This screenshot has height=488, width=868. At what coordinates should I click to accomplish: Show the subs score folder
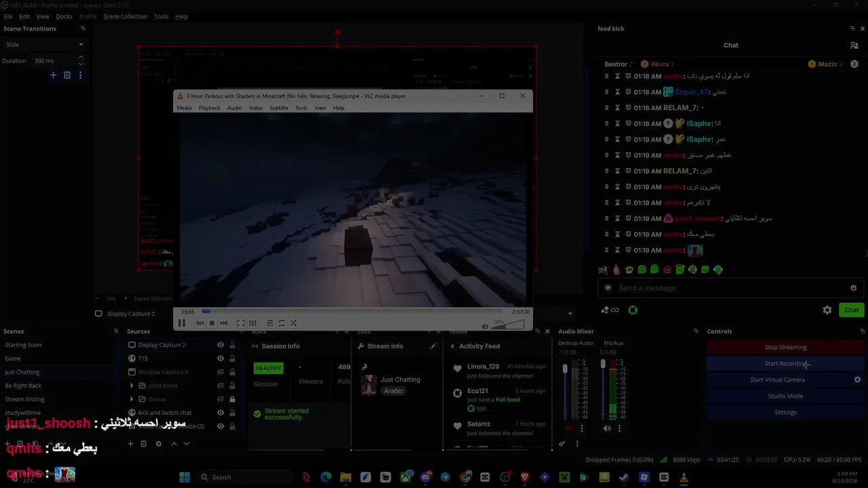(220, 386)
